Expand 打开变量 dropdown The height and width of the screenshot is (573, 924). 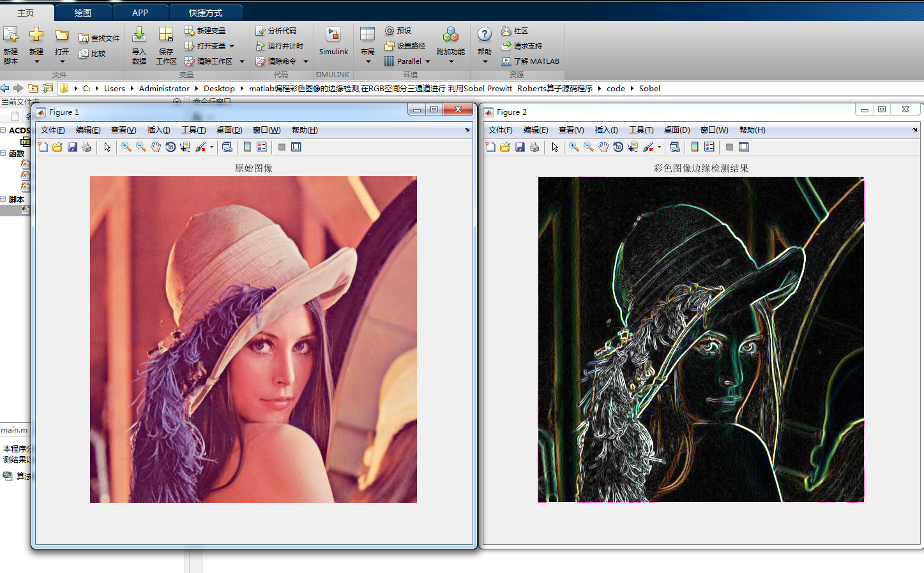tap(232, 46)
